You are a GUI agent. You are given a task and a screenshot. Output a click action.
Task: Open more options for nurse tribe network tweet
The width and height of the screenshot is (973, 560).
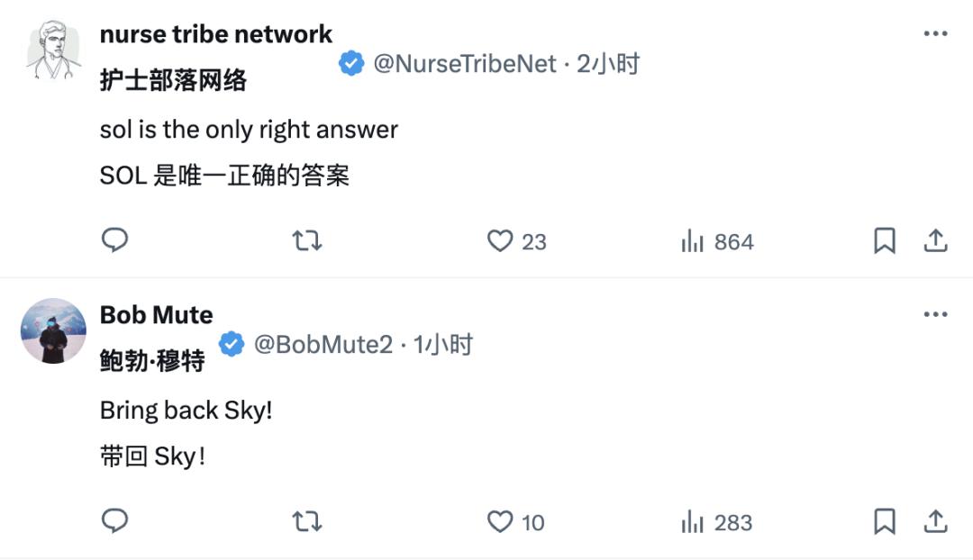936,34
